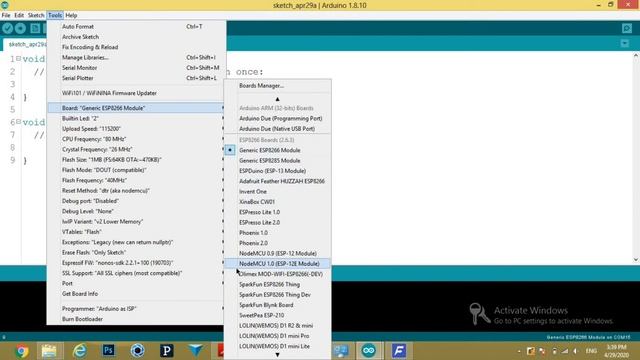Image resolution: width=640 pixels, height=360 pixels.
Task: Expand Upload Speed 115200 submenu
Action: [x=136, y=129]
